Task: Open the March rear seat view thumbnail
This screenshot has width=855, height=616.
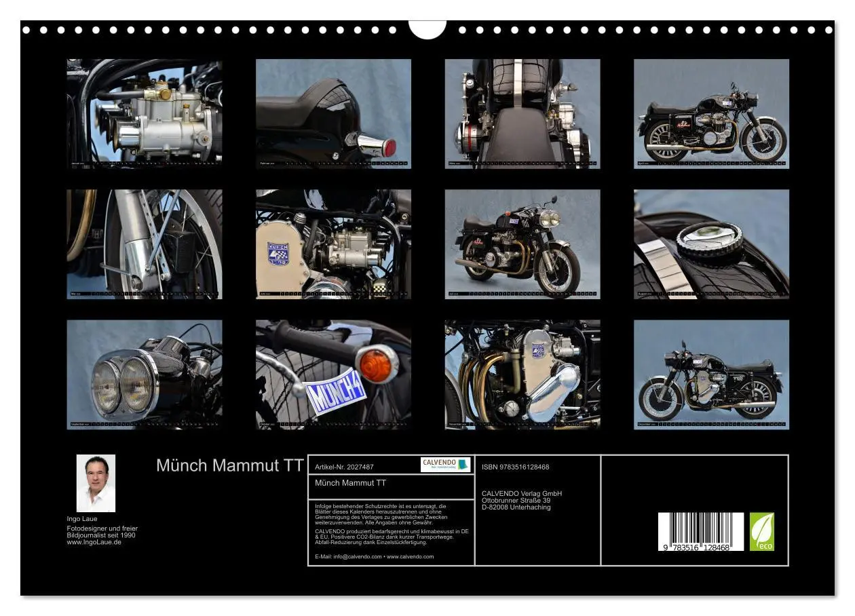Action: (522, 113)
